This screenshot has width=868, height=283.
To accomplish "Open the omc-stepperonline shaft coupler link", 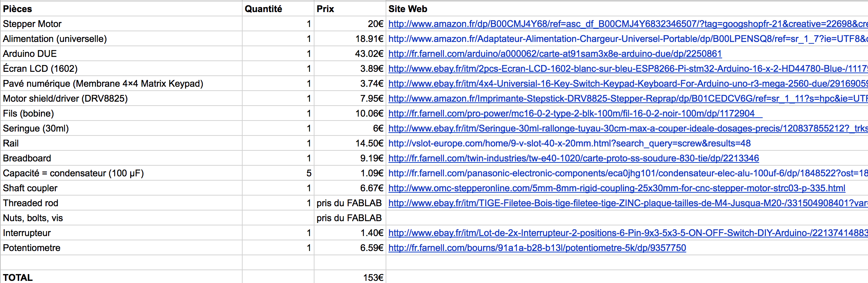I will [x=616, y=188].
